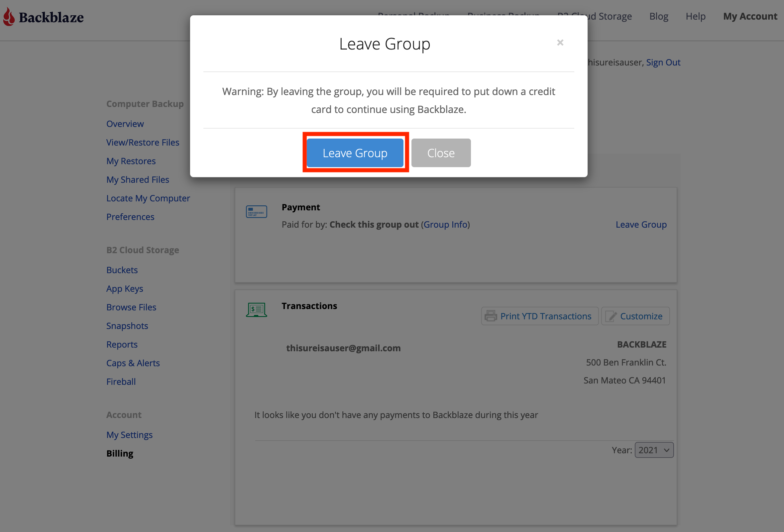Go to My Settings

coord(130,435)
